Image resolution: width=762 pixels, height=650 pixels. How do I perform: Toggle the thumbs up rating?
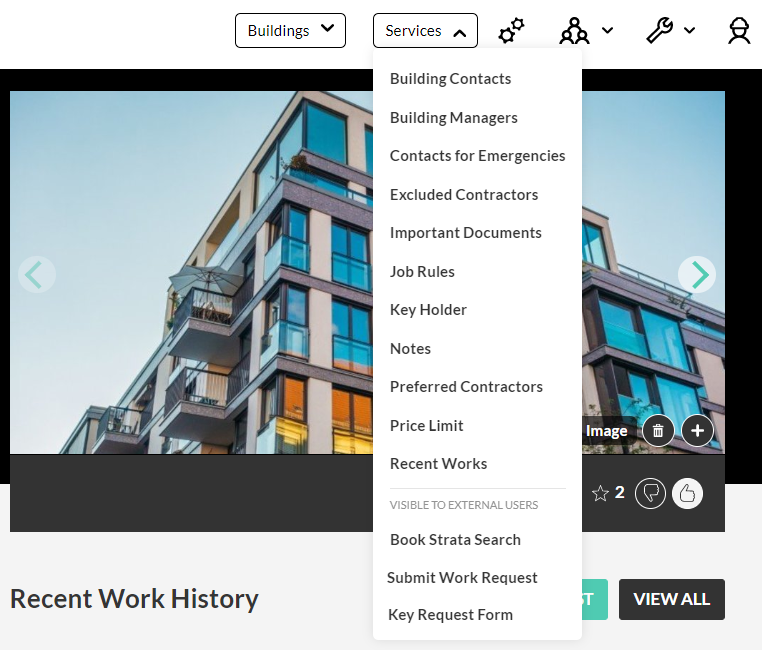point(687,493)
